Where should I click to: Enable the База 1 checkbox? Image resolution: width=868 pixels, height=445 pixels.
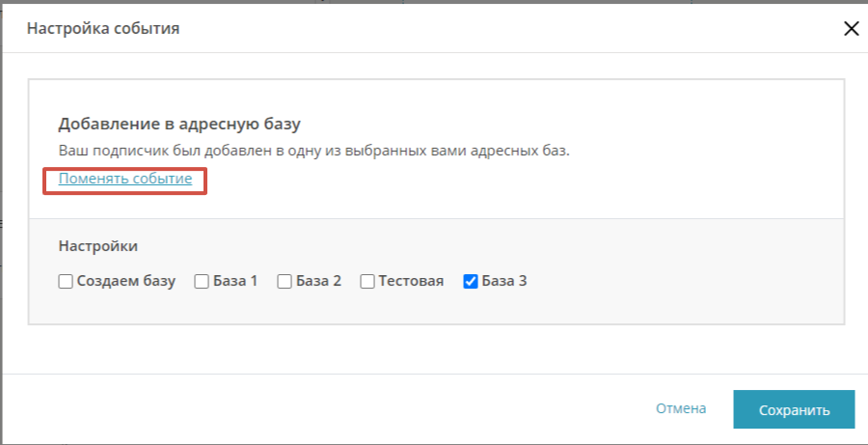click(203, 282)
